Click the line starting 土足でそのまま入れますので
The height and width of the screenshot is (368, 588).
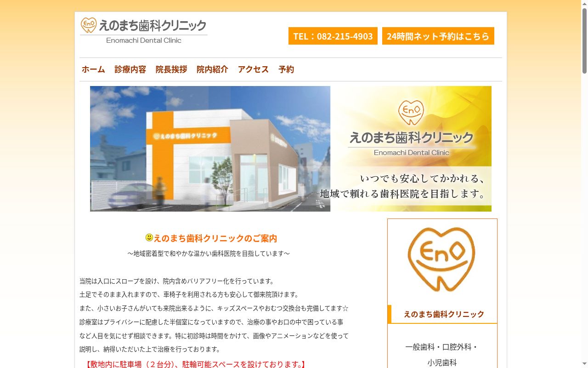(x=190, y=294)
